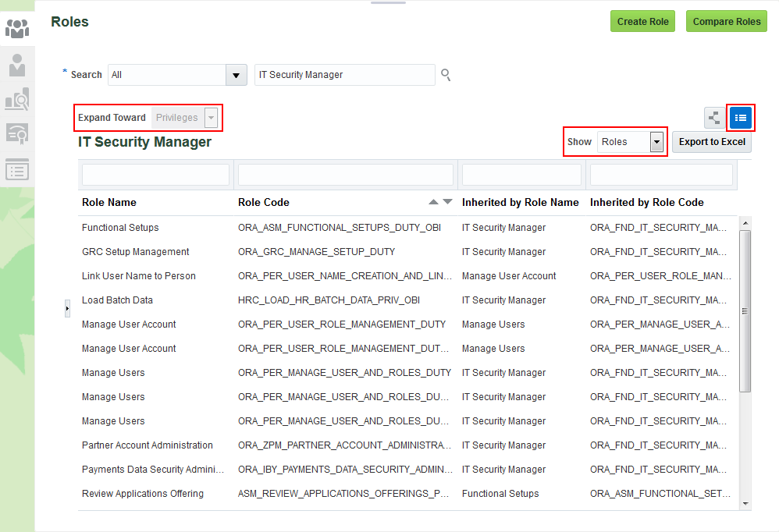Screen dimensions: 779x532
Task: Open the Show Roles dropdown
Action: click(656, 142)
